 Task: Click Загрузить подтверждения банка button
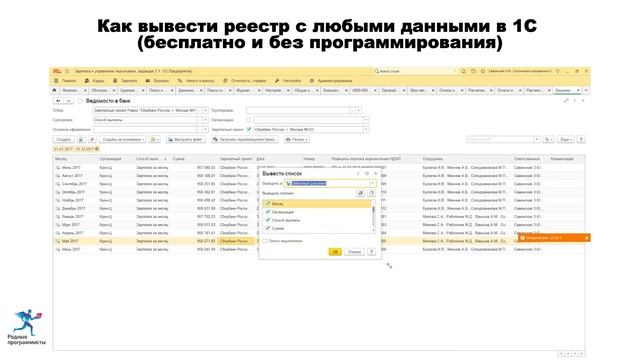click(x=245, y=140)
